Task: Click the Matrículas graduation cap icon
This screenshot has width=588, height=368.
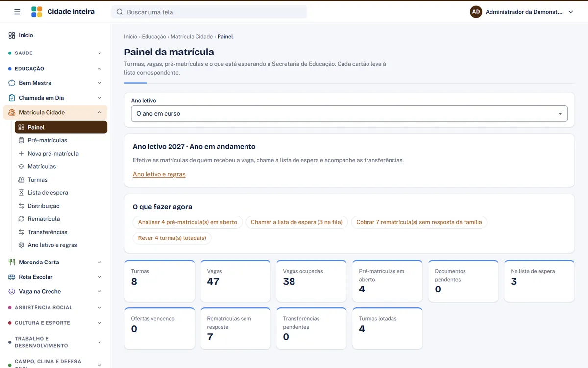Action: pyautogui.click(x=21, y=167)
